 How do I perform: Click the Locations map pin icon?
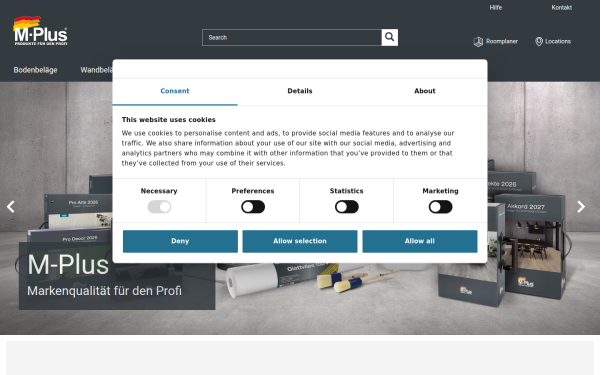pos(539,41)
